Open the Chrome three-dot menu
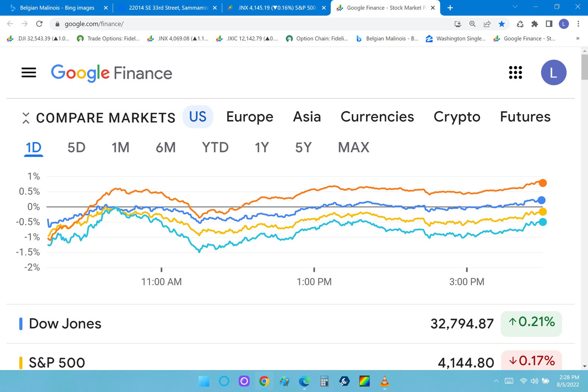 (579, 24)
